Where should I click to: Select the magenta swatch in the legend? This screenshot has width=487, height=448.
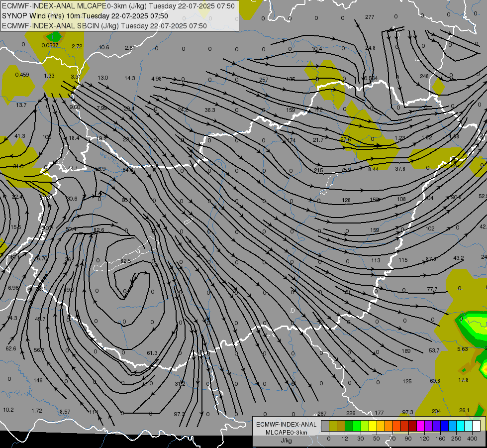coord(420,426)
